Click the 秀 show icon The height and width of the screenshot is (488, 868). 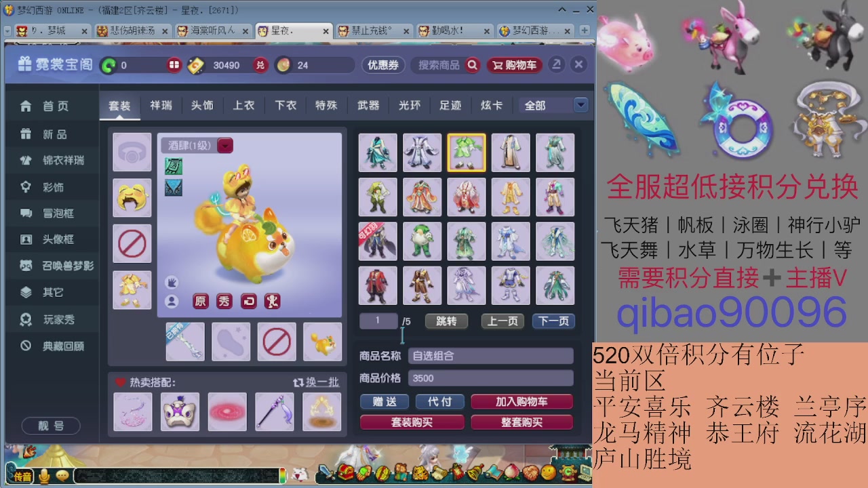coord(224,301)
